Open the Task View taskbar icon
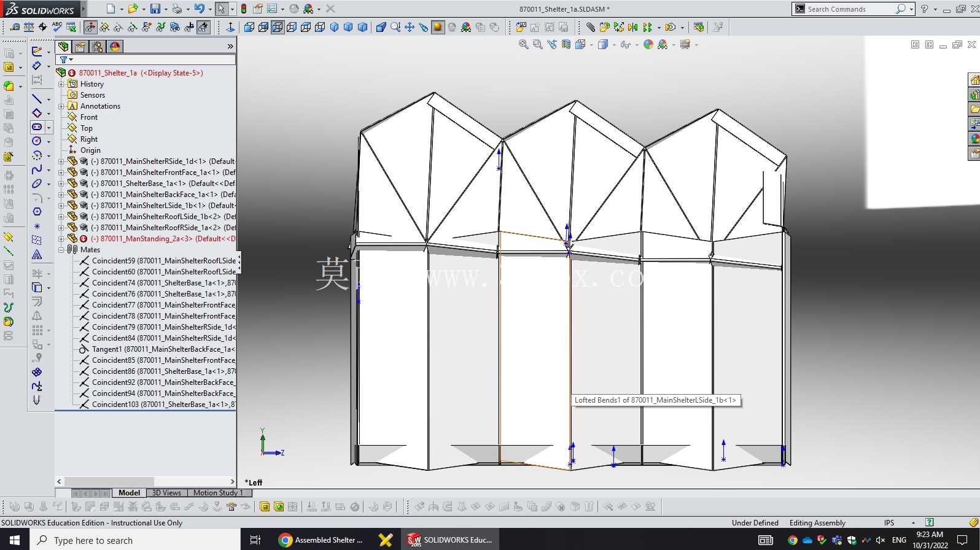The image size is (980, 550). pyautogui.click(x=255, y=540)
